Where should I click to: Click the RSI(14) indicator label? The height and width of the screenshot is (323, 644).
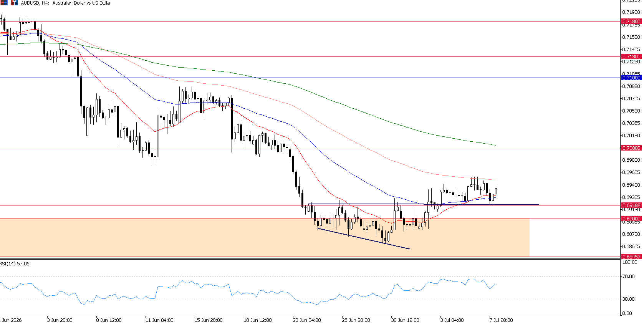(x=15, y=264)
